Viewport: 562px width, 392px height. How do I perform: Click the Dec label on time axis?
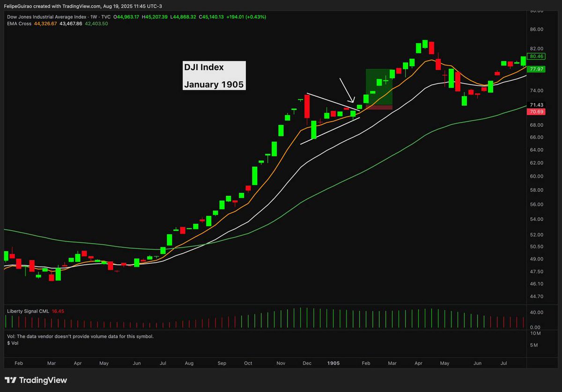[x=307, y=363]
